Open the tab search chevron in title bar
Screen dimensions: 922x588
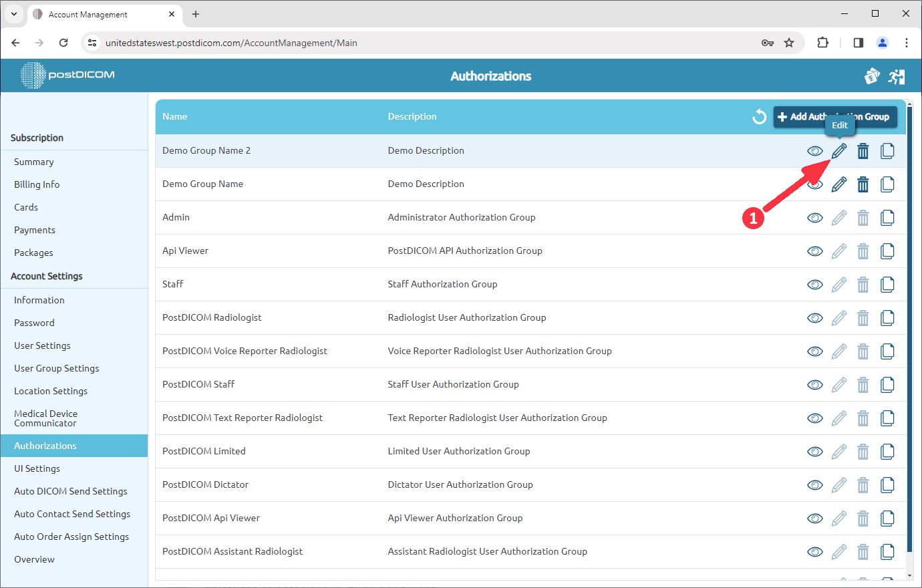click(x=13, y=13)
